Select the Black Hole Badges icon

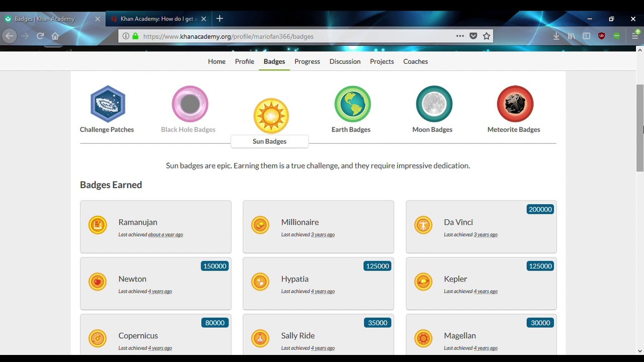(190, 104)
